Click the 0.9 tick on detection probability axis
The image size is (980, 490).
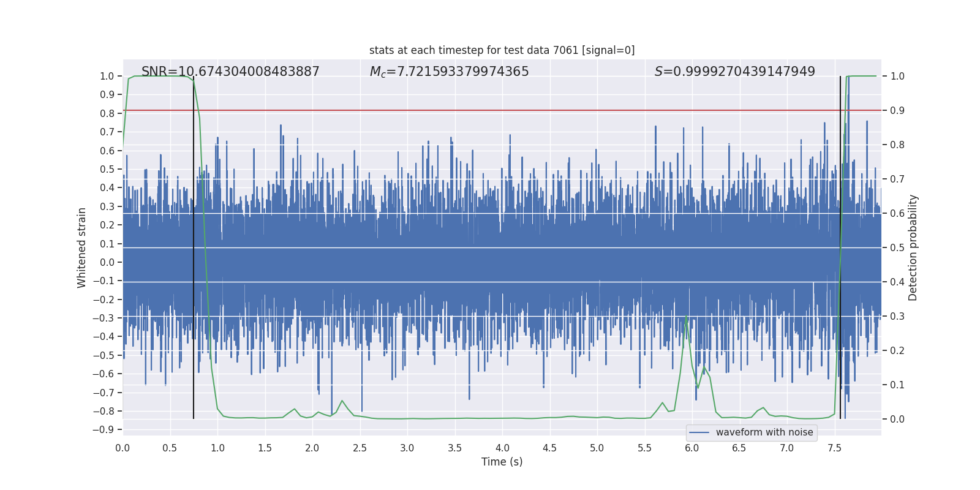click(x=897, y=111)
